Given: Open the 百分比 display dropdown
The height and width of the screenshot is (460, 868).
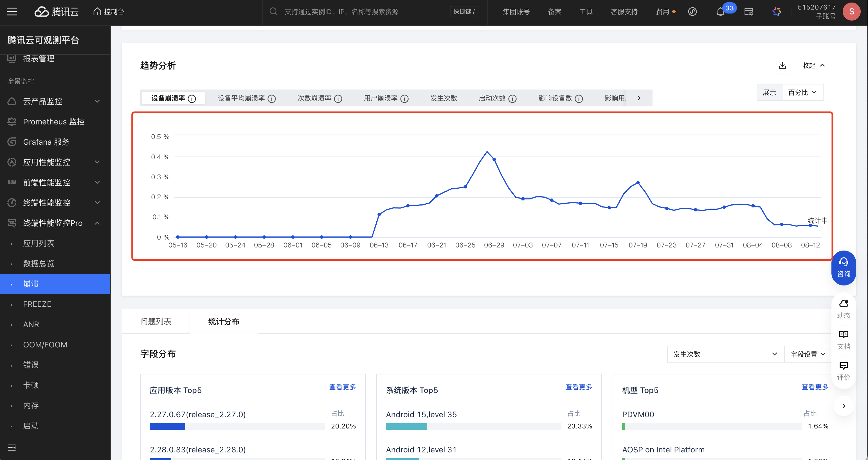Looking at the screenshot, I should click(x=802, y=92).
